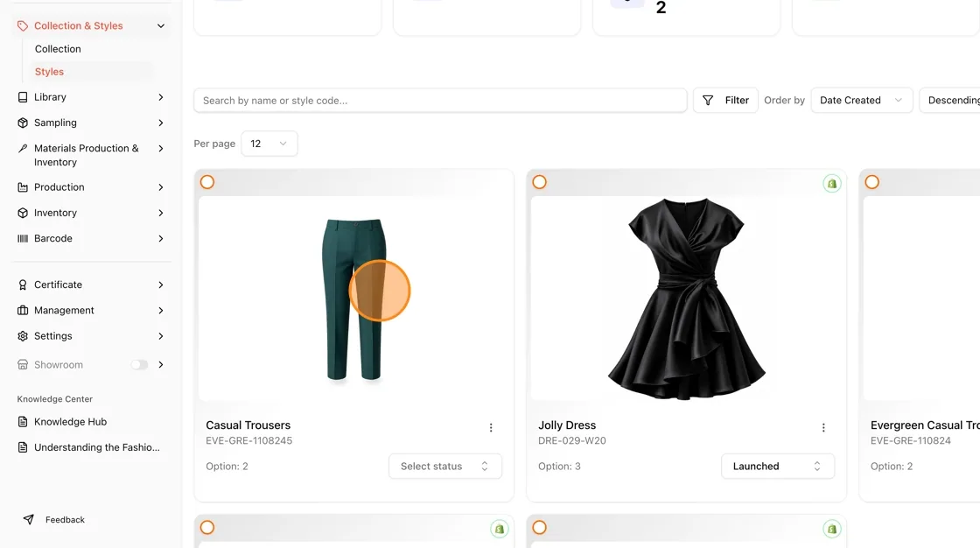Expand the Settings chevron
The image size is (980, 548).
[x=161, y=336]
